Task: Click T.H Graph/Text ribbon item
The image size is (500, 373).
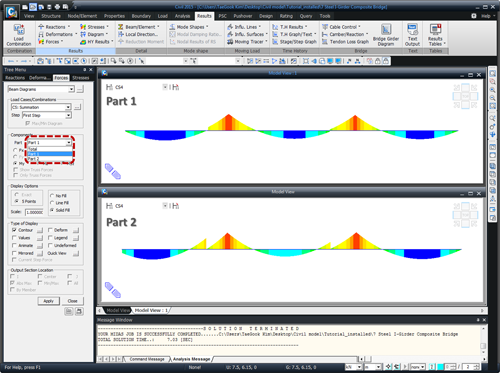Action: click(294, 34)
